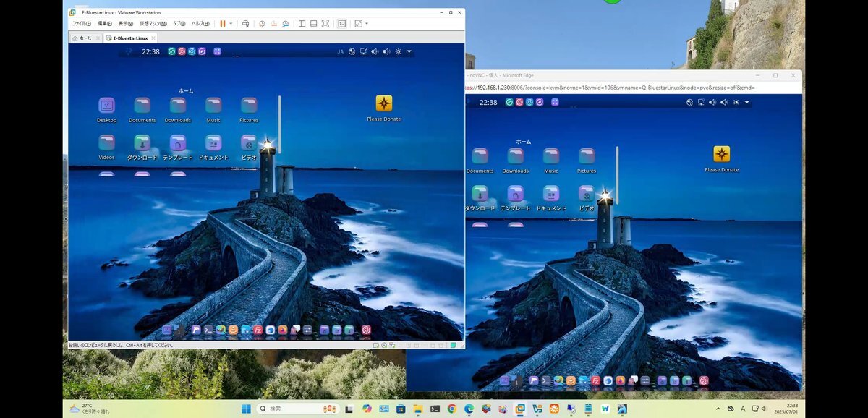868x418 pixels.
Task: Select the E-BluestarLinux tab in VMware
Action: click(x=130, y=38)
